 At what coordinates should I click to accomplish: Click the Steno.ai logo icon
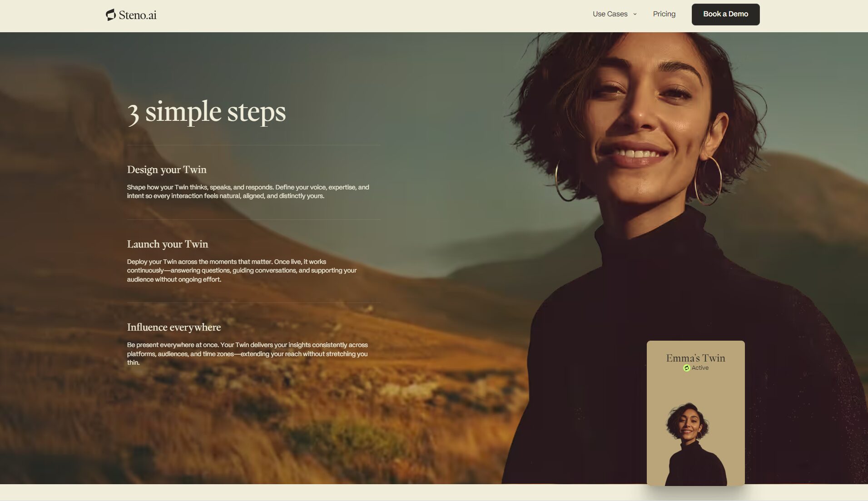click(x=111, y=15)
